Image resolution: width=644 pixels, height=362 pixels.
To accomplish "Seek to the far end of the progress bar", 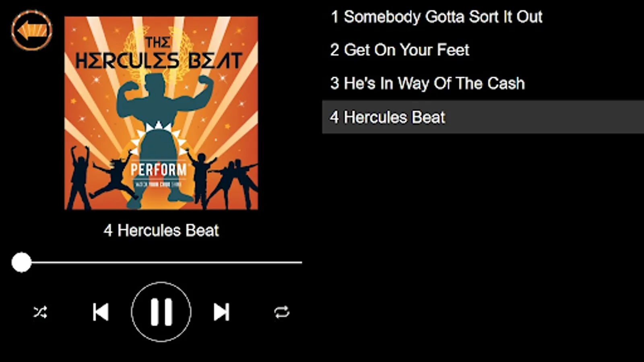I will 301,263.
